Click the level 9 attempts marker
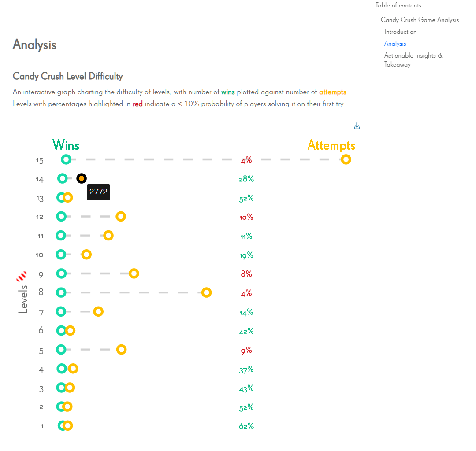This screenshot has height=451, width=476. (x=134, y=274)
